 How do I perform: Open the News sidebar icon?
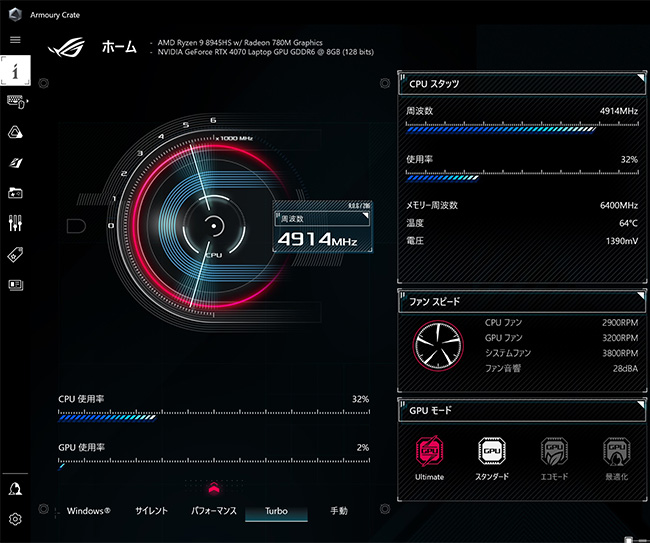click(15, 285)
